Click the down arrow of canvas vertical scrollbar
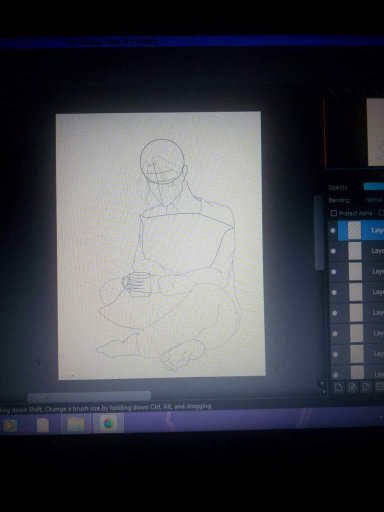This screenshot has width=384, height=512. click(x=322, y=384)
